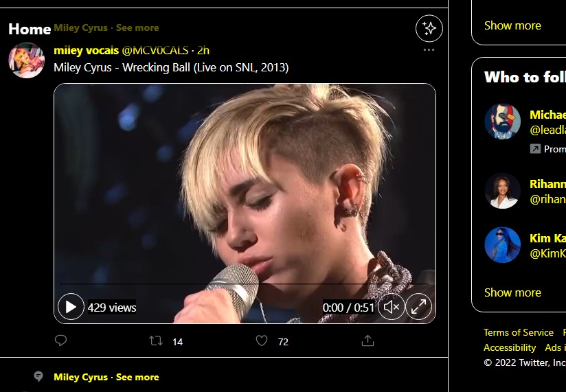Click the sparkle Top Tweets icon
This screenshot has width=566, height=392.
[429, 28]
